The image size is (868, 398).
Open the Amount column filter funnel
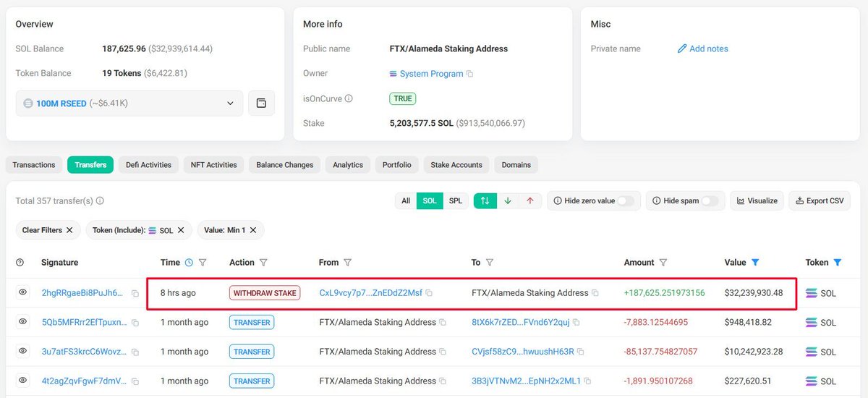tap(663, 263)
